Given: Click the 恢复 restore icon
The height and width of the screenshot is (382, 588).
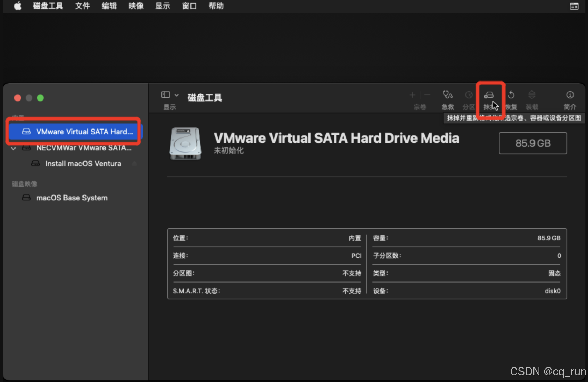Looking at the screenshot, I should [x=511, y=95].
